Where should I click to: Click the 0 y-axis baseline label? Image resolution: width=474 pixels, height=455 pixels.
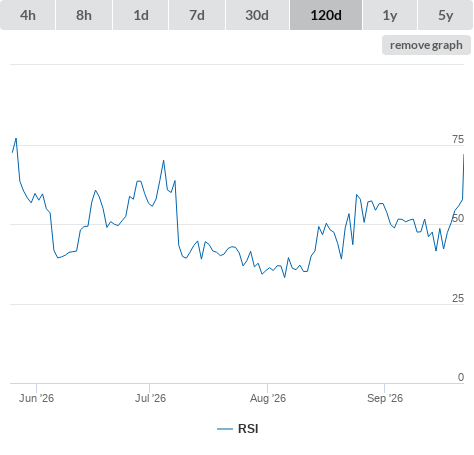[461, 377]
